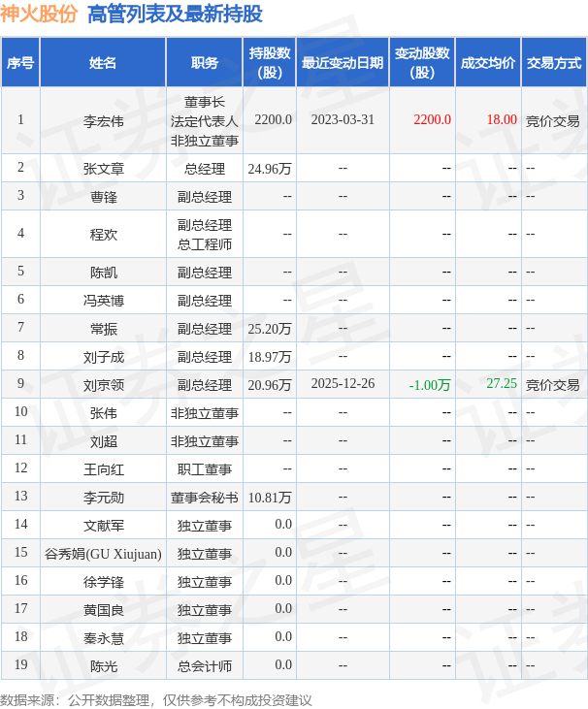This screenshot has width=588, height=709.
Task: Click row number 19
Action: tap(20, 664)
